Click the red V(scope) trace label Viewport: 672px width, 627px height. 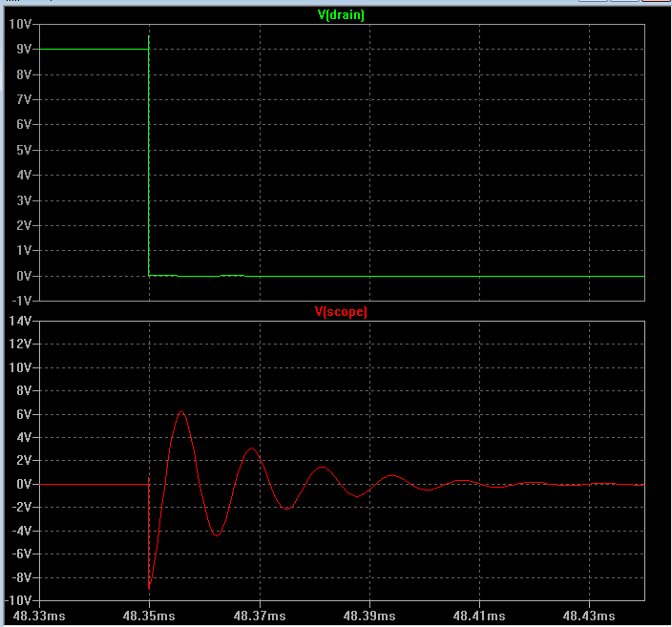(x=341, y=311)
